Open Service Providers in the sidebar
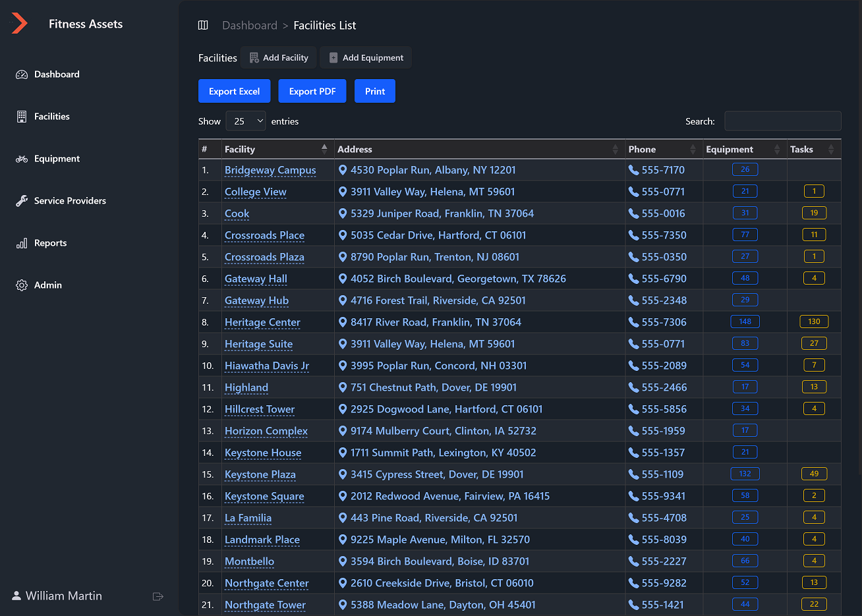This screenshot has height=616, width=862. click(x=70, y=201)
